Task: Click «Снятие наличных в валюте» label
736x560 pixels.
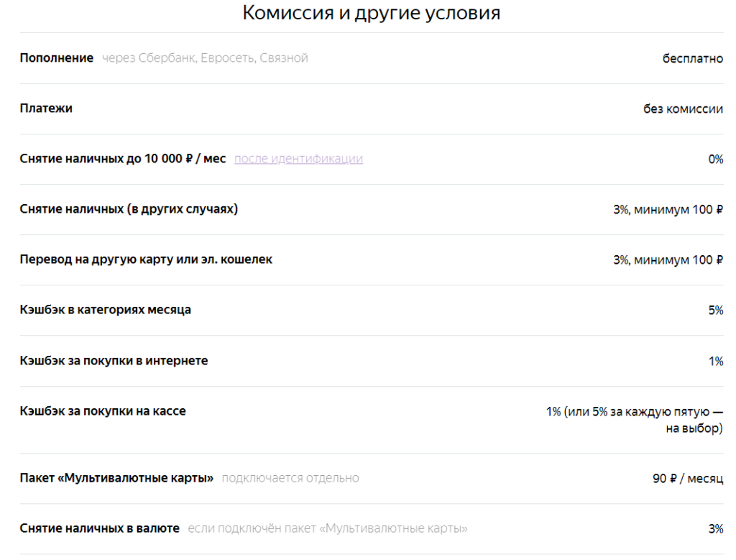Action: coord(99,528)
